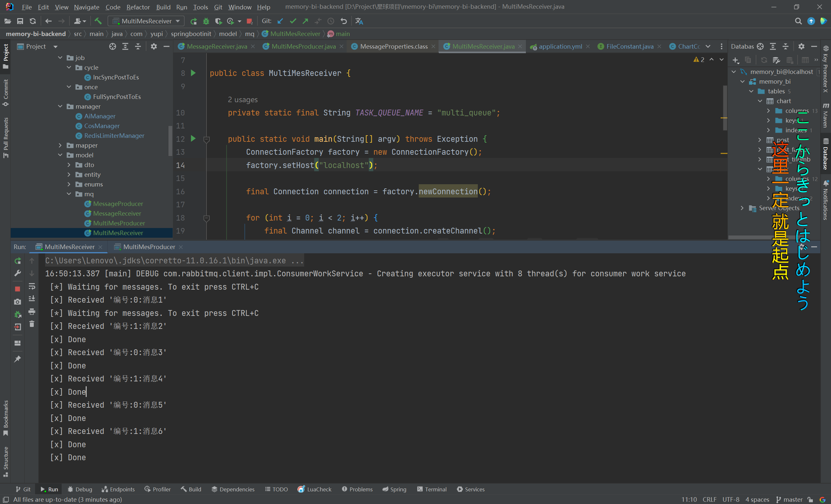Pin the Run tab
Viewport: 831px width, 504px height.
(18, 359)
